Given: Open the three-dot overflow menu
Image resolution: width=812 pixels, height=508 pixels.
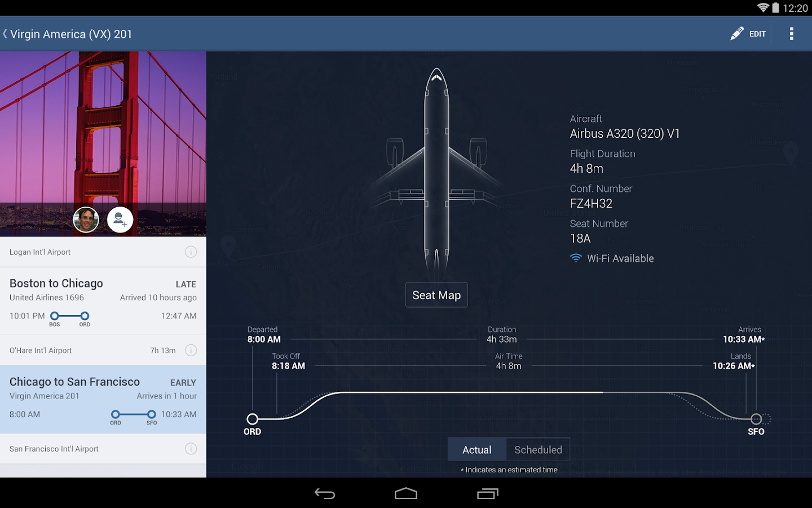Looking at the screenshot, I should tap(792, 34).
